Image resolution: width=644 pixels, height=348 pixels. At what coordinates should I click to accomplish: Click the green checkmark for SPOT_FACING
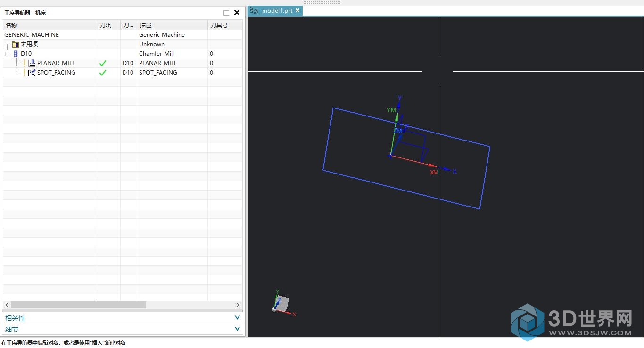(103, 73)
